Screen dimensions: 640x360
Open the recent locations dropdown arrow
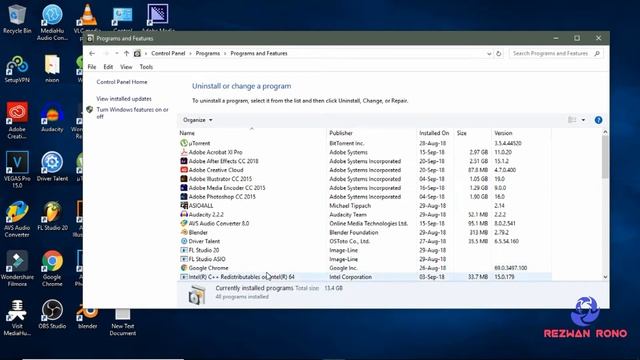[x=117, y=53]
